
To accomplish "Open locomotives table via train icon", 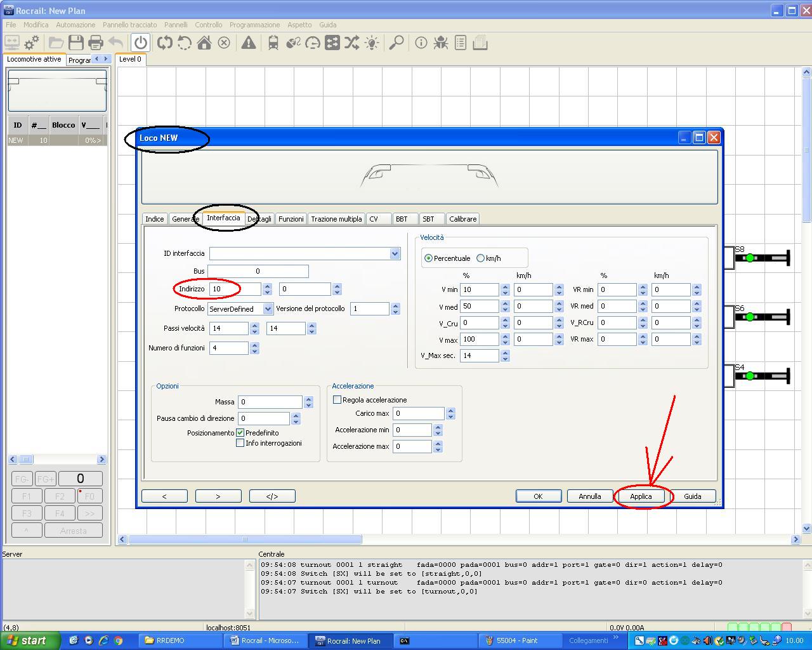I will [273, 43].
